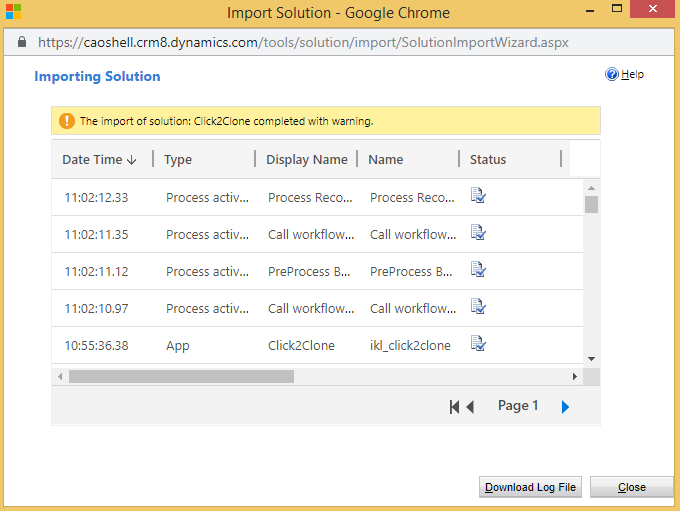The height and width of the screenshot is (511, 680).
Task: Click the vertical scrollbar thumb
Action: pos(591,204)
